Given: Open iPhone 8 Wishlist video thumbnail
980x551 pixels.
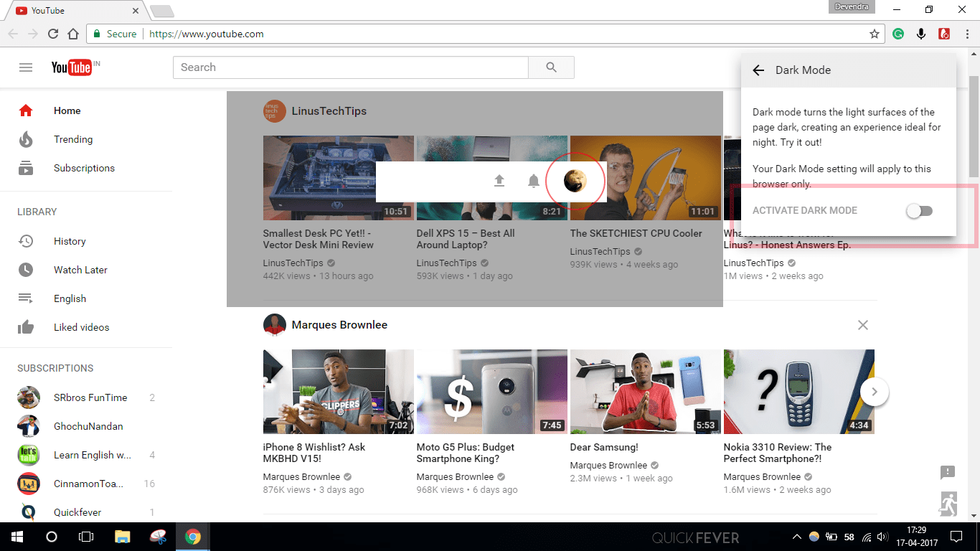Looking at the screenshot, I should coord(339,392).
